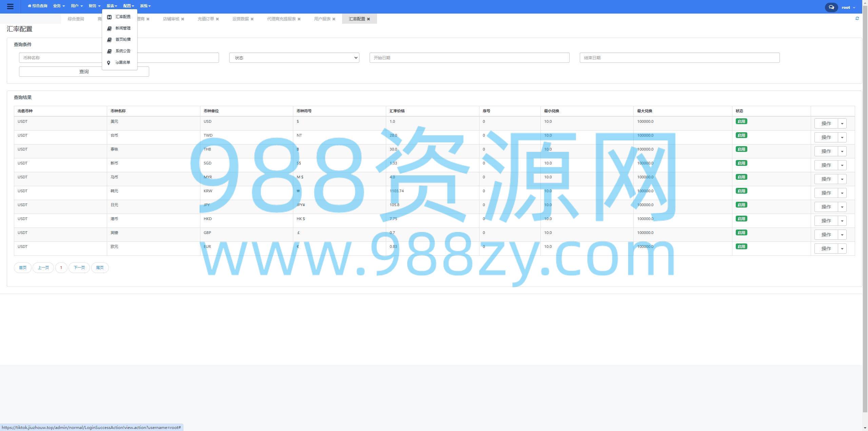Expand the 操作 arrow for 欧元 row
This screenshot has height=431, width=868.
(x=842, y=249)
